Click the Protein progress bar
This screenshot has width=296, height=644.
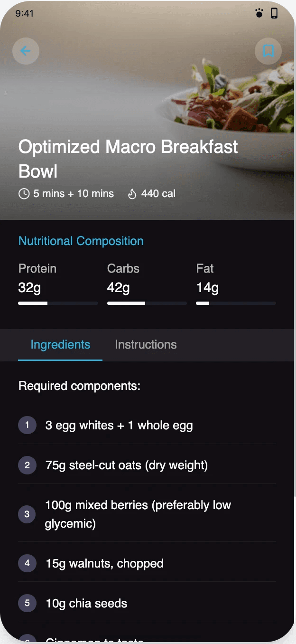click(x=58, y=303)
